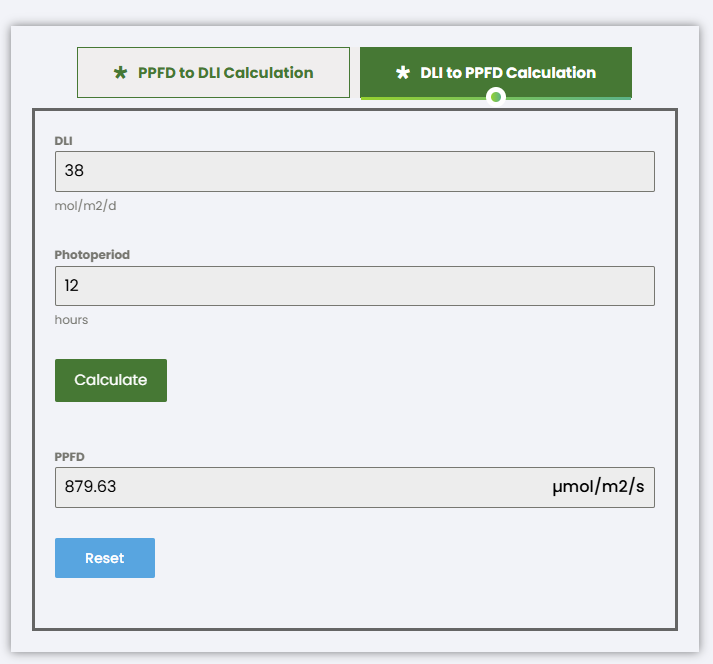
Task: Click the hours unit hint text
Action: (x=71, y=320)
